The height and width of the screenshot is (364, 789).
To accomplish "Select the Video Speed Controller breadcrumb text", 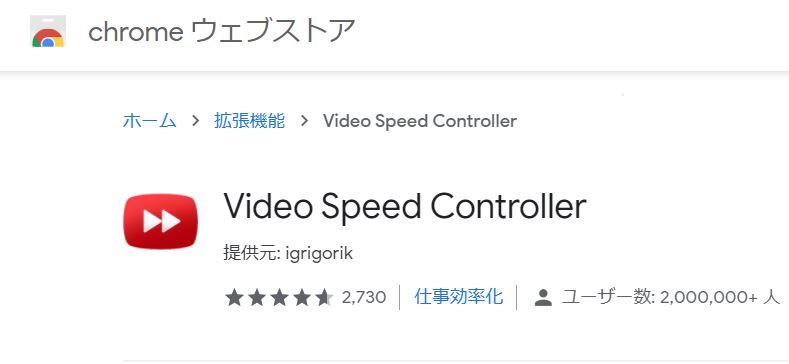I will pyautogui.click(x=420, y=121).
